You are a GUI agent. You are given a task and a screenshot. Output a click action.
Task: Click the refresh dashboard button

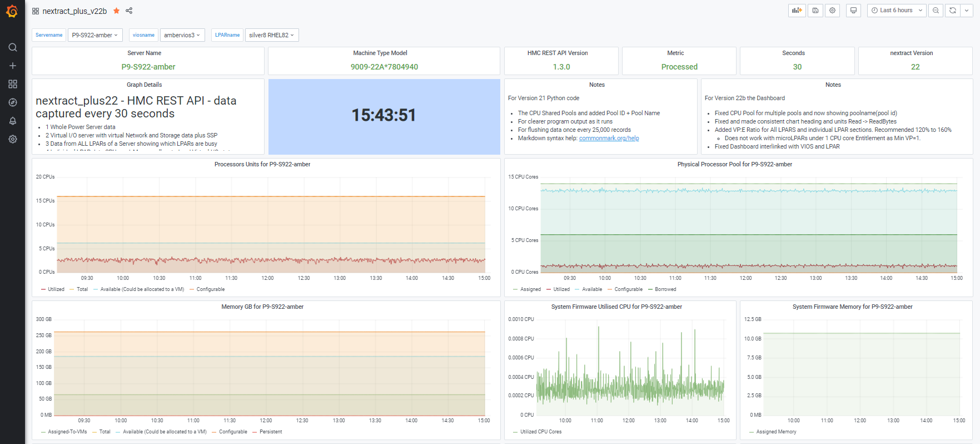click(x=952, y=11)
